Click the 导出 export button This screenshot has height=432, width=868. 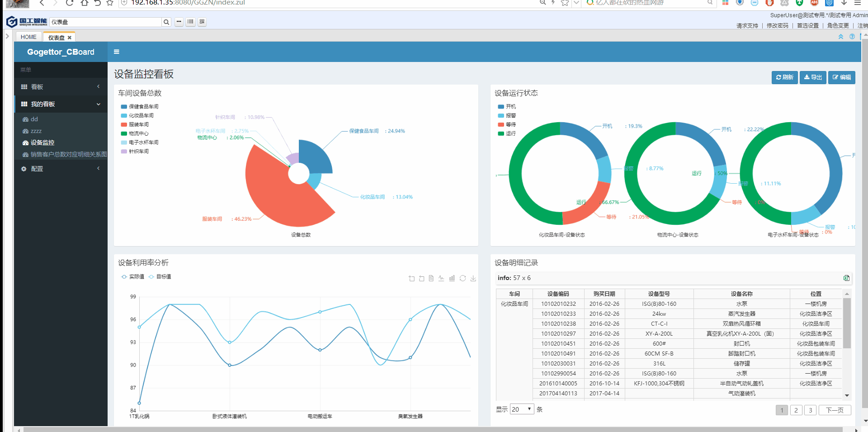click(x=813, y=77)
